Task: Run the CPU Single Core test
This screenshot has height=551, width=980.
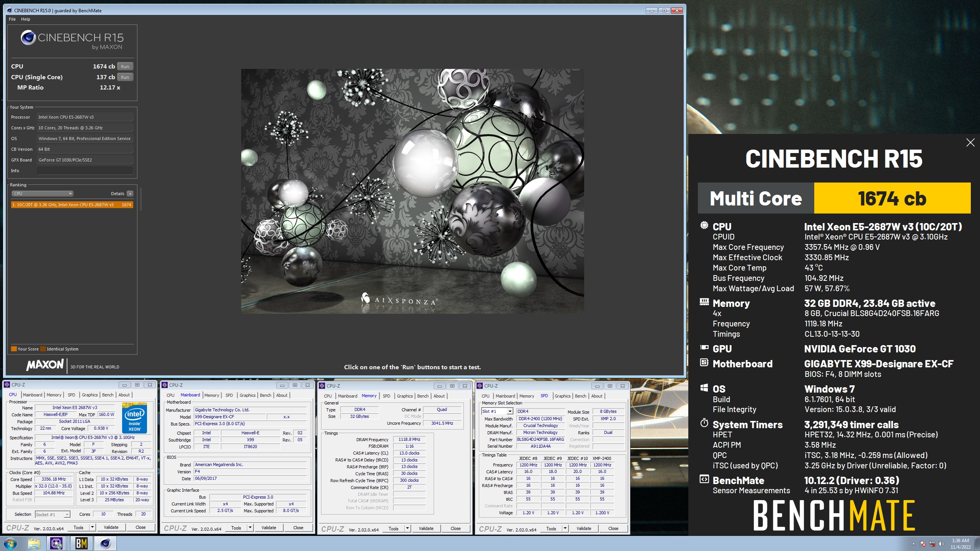Action: (125, 77)
